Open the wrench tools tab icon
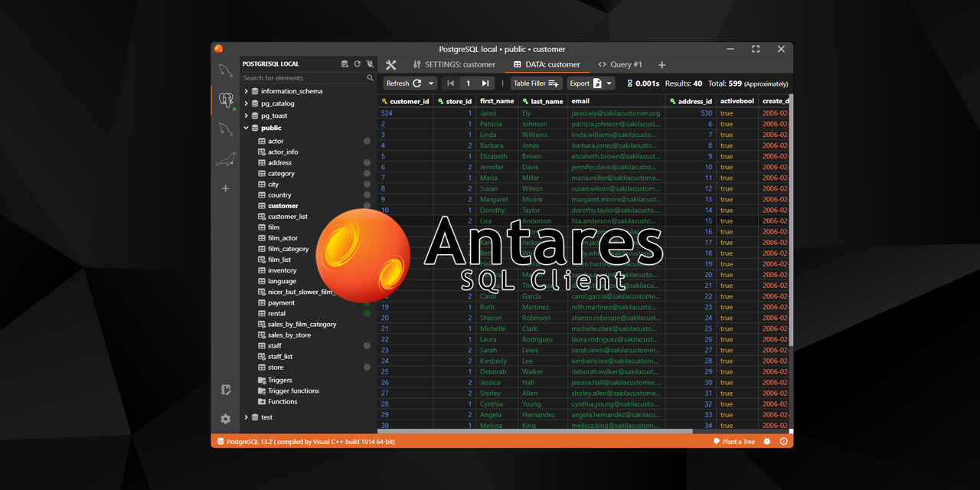The width and height of the screenshot is (980, 490). pyautogui.click(x=391, y=65)
